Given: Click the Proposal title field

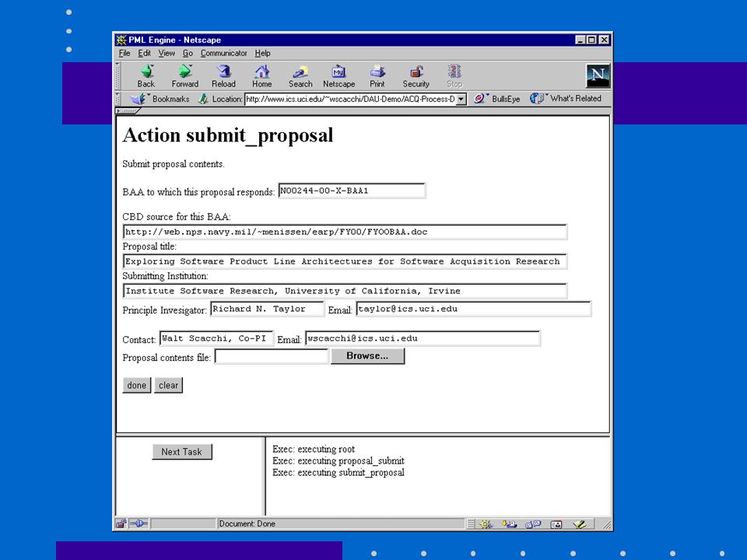Looking at the screenshot, I should [x=345, y=261].
